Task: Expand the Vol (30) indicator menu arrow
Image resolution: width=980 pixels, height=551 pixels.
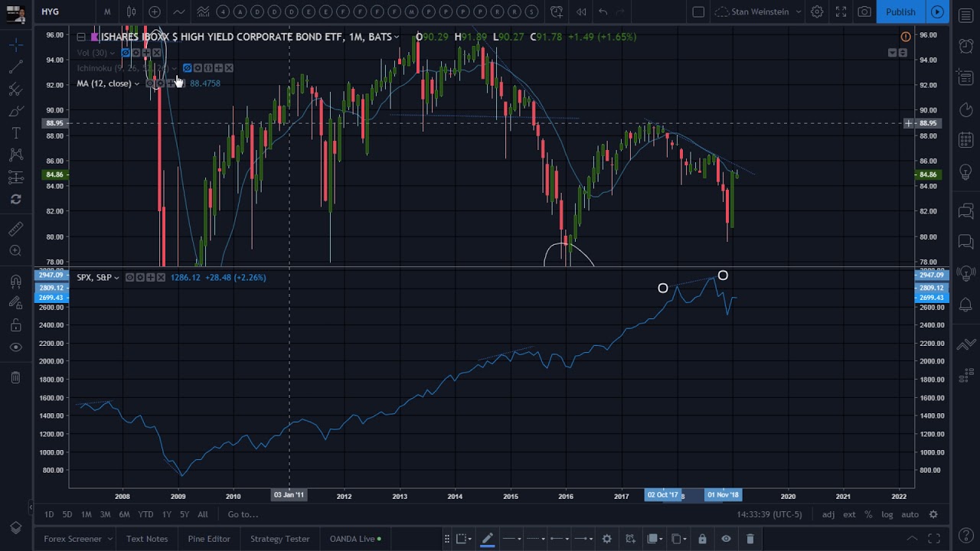Action: (113, 53)
